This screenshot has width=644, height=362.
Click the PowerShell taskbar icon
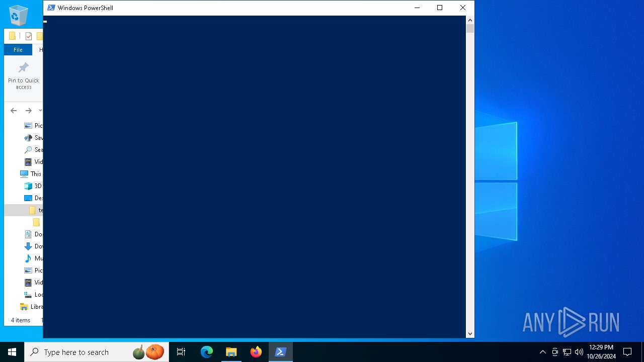tap(281, 352)
